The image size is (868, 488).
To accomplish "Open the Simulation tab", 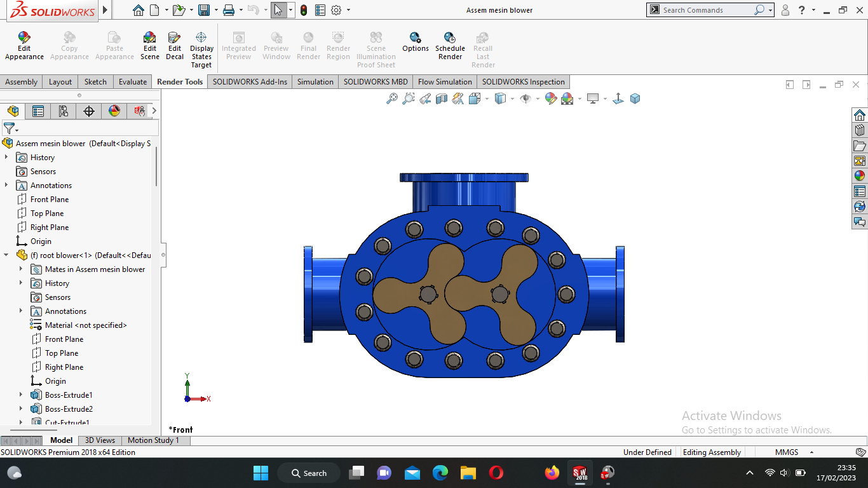I will click(315, 81).
